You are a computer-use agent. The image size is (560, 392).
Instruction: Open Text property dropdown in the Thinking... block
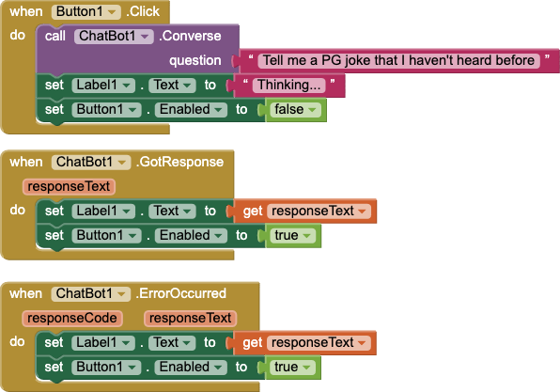pos(172,86)
